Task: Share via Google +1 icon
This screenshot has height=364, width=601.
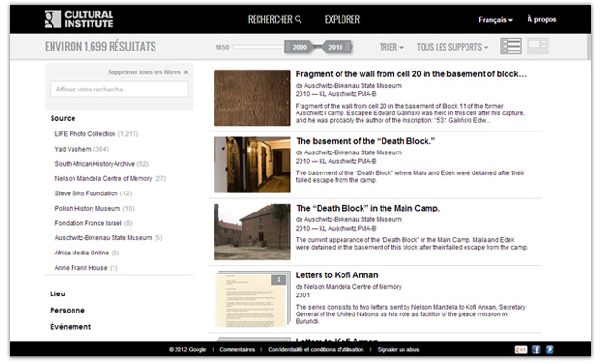Action: 521,349
